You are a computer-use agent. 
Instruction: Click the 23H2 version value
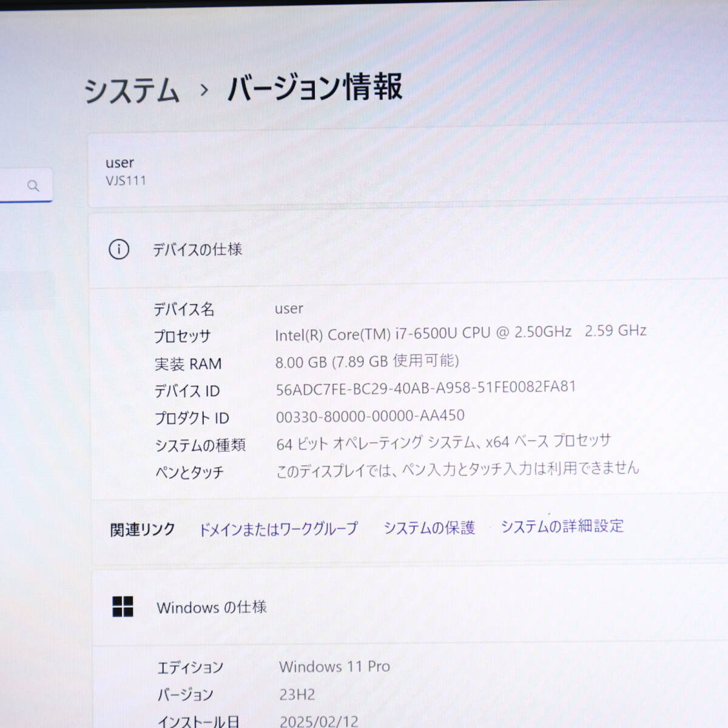(297, 694)
